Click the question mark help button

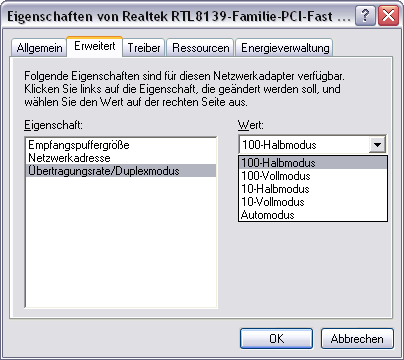[x=365, y=16]
